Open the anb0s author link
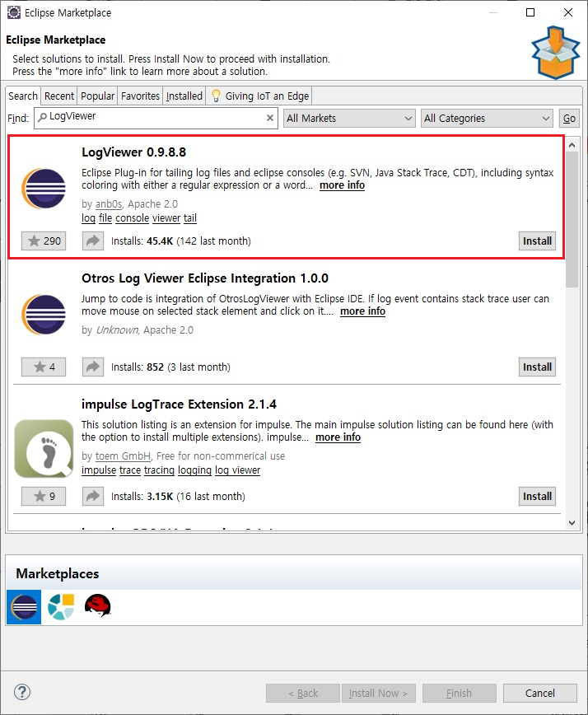 tap(109, 203)
